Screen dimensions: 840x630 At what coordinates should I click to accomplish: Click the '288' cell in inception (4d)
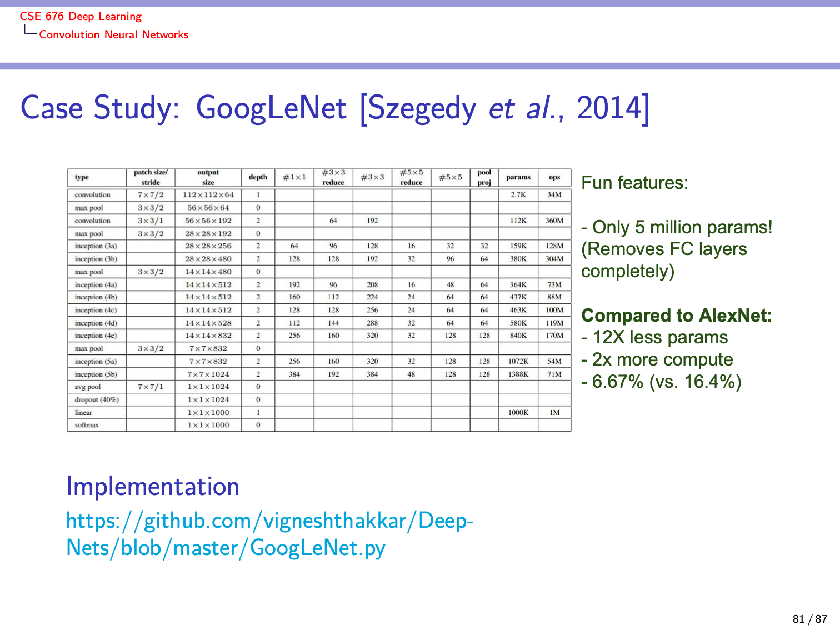click(x=372, y=323)
